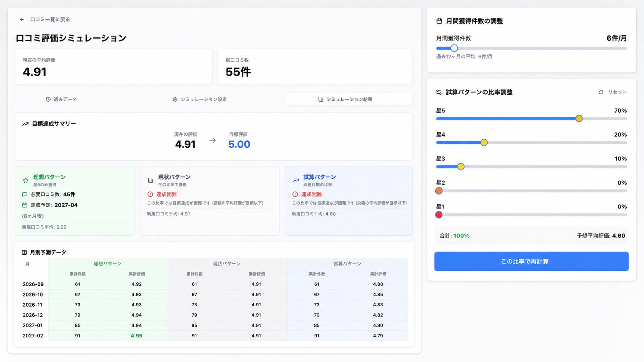Select the 2026-10 row label
This screenshot has height=362, width=644.
click(x=33, y=295)
